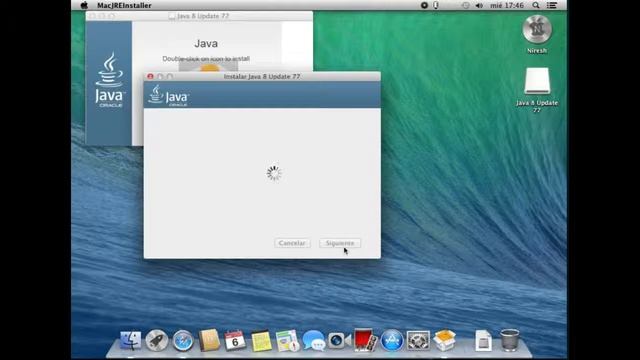
Task: Click the clock showing mié 17:46
Action: pos(507,5)
